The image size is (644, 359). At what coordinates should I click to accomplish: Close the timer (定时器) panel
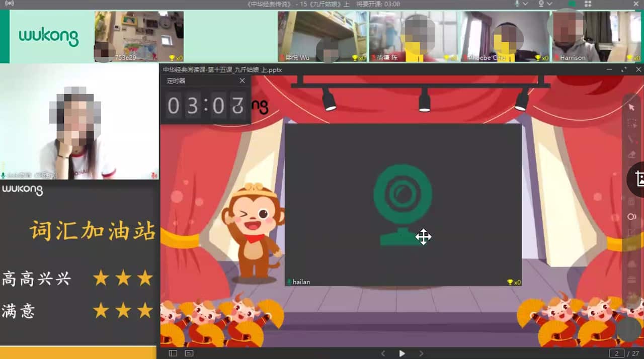click(x=242, y=80)
